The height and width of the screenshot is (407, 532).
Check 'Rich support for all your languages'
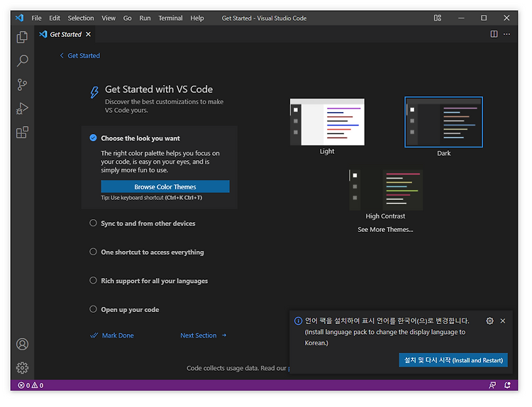coord(93,281)
